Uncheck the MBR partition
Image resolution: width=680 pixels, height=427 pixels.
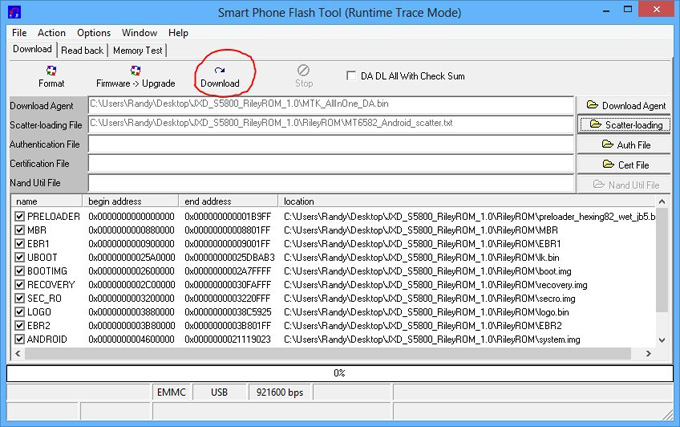pos(20,230)
